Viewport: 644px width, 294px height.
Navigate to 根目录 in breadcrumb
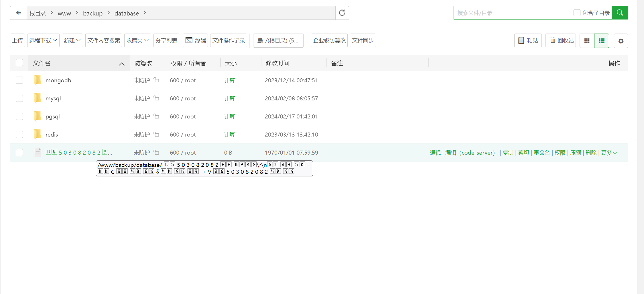(x=38, y=13)
